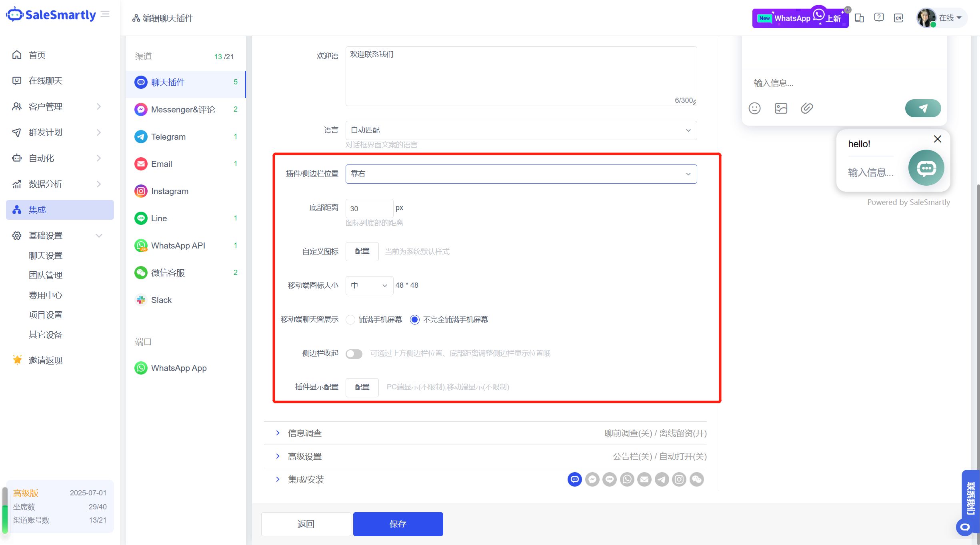
Task: Select 不完全铺满手机屏幕 radio option
Action: click(415, 320)
